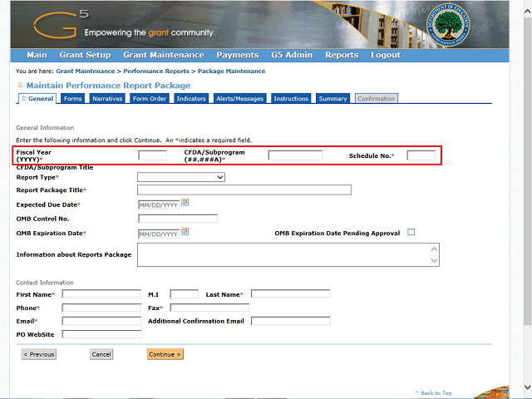The image size is (532, 399).
Task: Switch to the Narratives tab
Action: (x=107, y=99)
